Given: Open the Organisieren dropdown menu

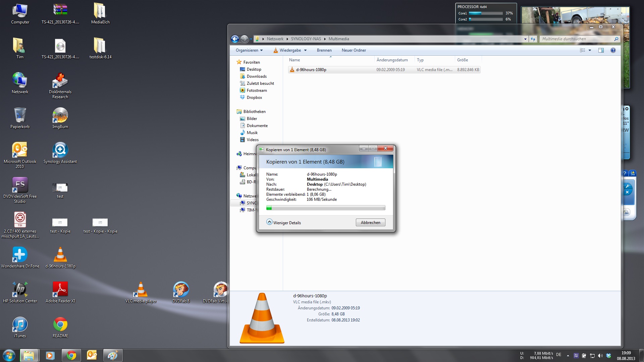Looking at the screenshot, I should point(249,50).
